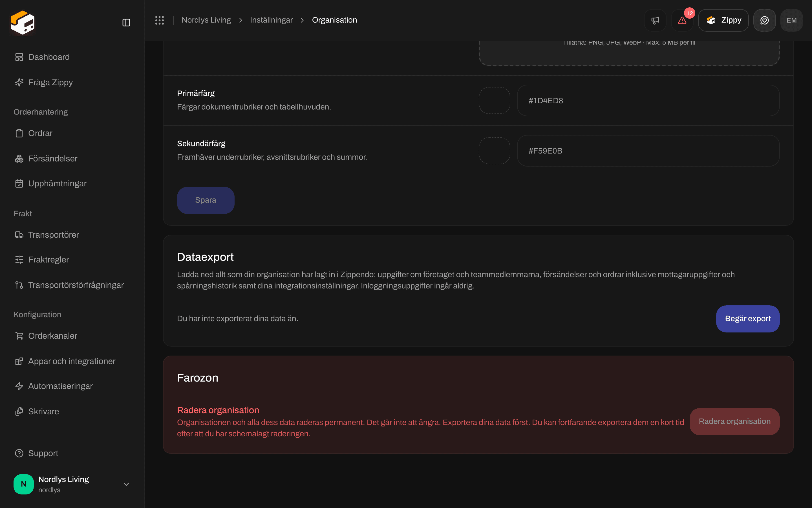The height and width of the screenshot is (508, 812).
Task: Click the green N organisation avatar
Action: (23, 484)
